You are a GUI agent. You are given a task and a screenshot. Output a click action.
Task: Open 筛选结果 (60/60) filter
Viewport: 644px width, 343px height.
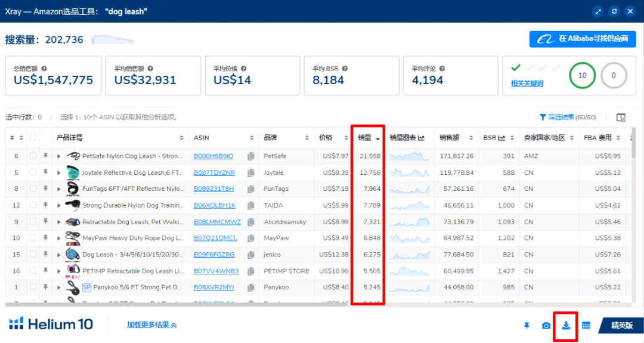(x=568, y=118)
